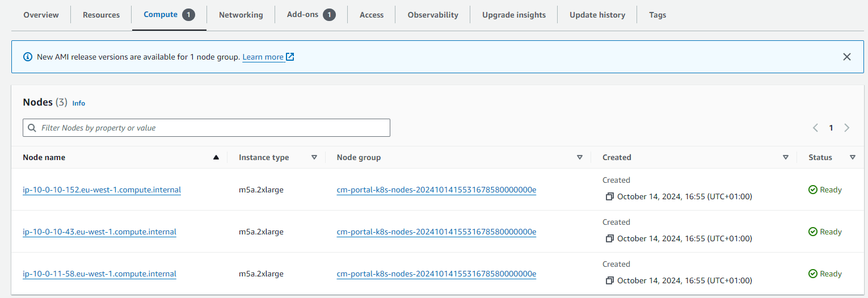Screen dimensions: 868x298
Task: Dismiss the AMI release notification banner
Action: (x=847, y=57)
